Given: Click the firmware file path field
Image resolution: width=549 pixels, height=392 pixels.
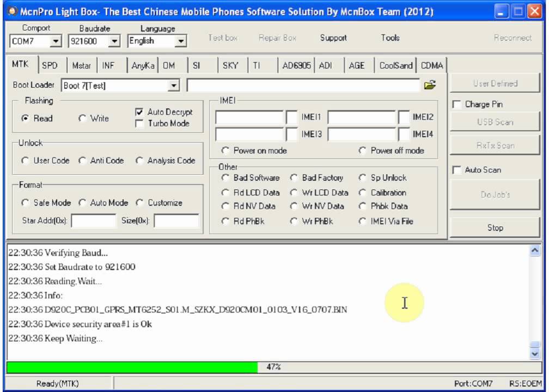Looking at the screenshot, I should click(303, 85).
